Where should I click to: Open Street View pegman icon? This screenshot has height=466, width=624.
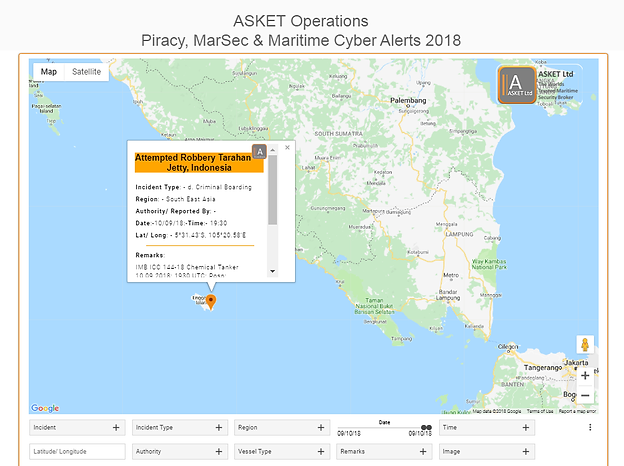[x=585, y=344]
